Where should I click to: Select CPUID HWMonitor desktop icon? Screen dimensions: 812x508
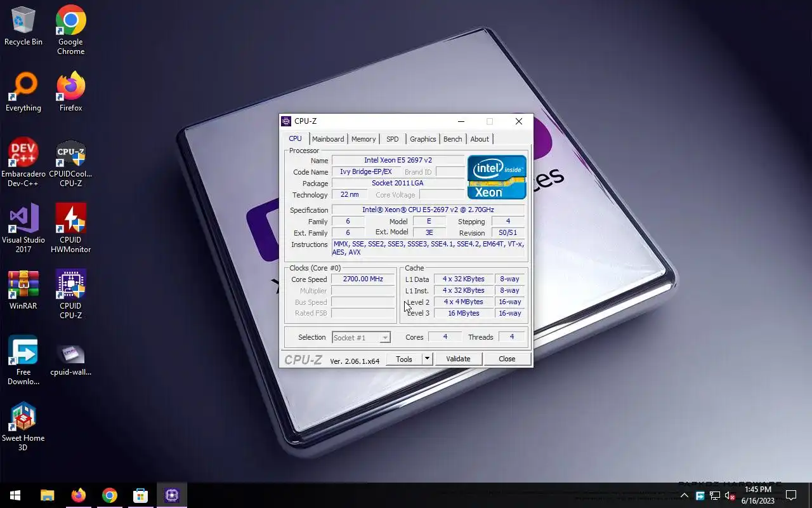tap(71, 229)
